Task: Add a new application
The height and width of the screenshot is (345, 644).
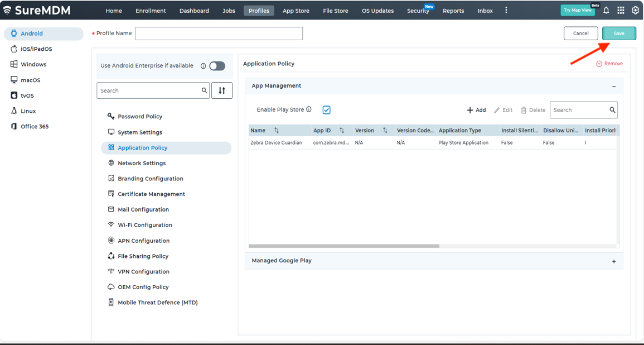Action: click(476, 110)
